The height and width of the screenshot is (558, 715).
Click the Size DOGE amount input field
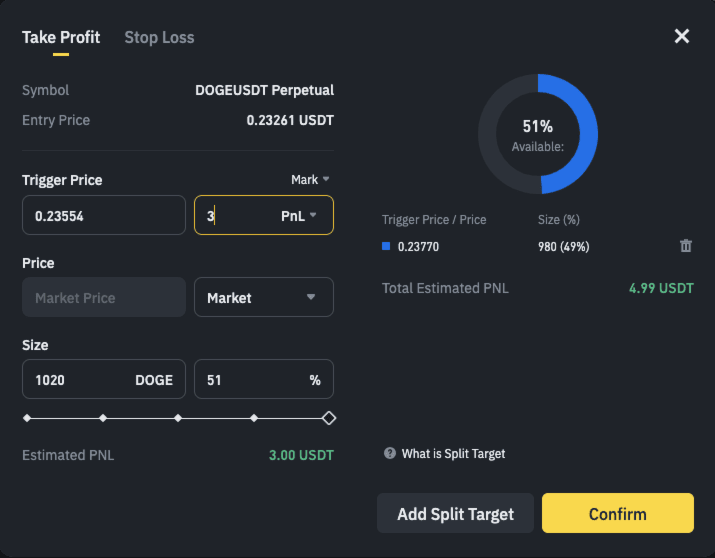coord(80,380)
